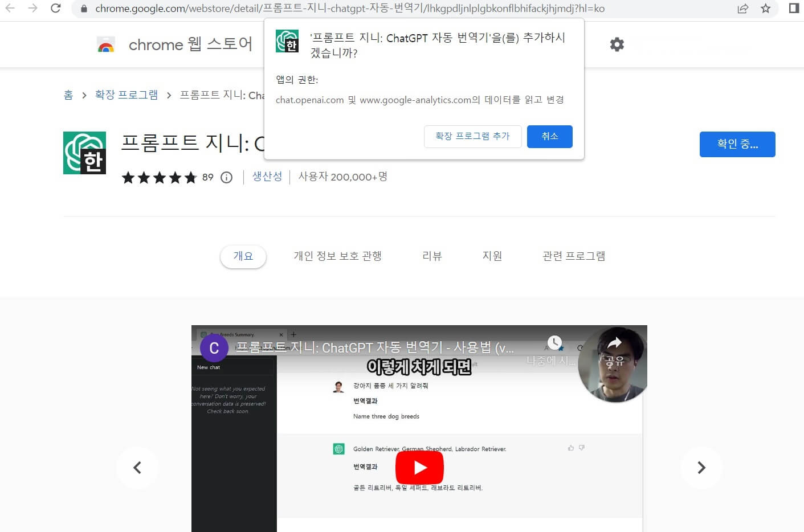Cancel the dialog with '취소' button
Viewport: 804px width, 532px height.
click(549, 137)
